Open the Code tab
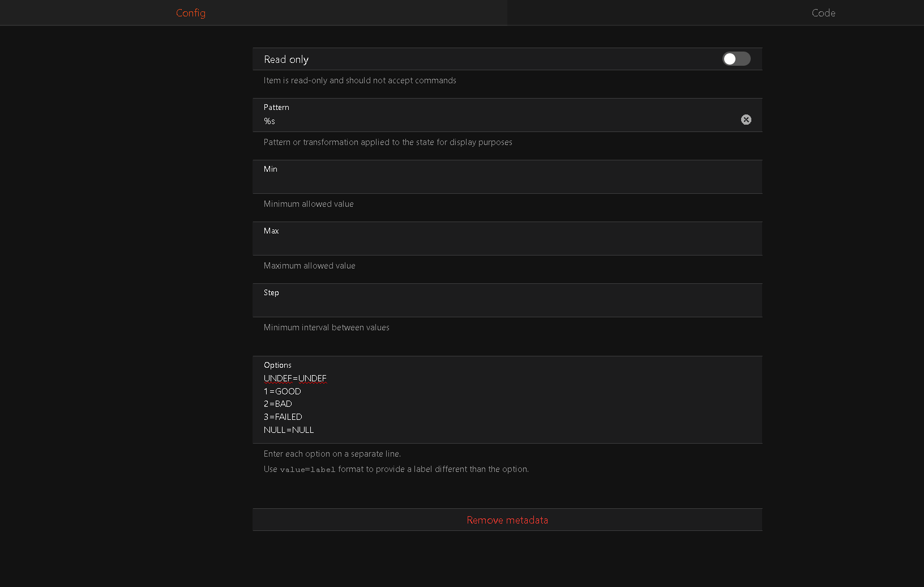This screenshot has width=924, height=587. pyautogui.click(x=823, y=13)
